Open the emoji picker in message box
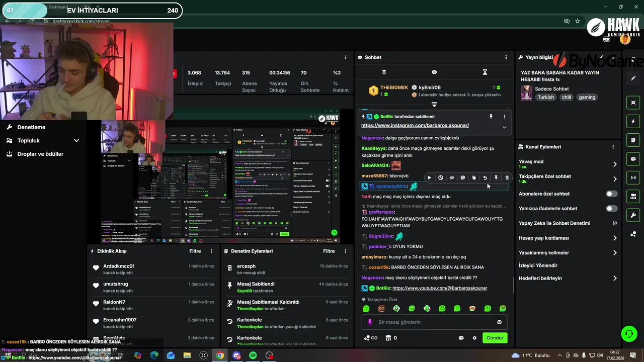 coord(500,322)
